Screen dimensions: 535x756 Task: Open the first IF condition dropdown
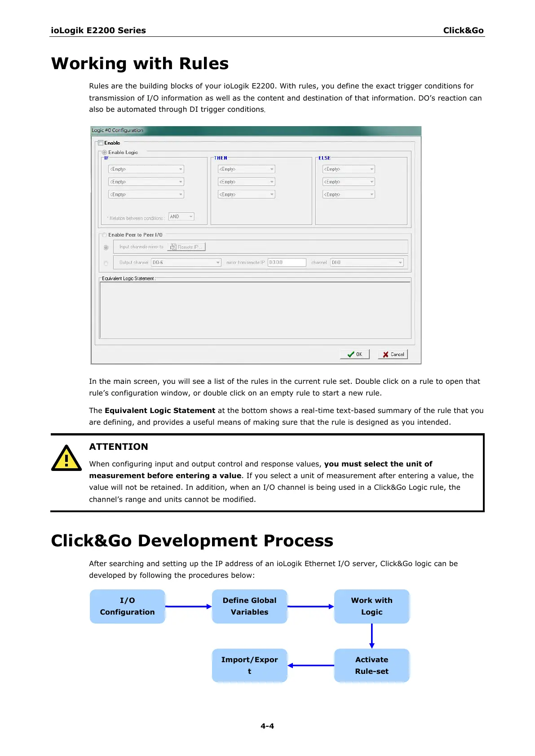click(x=146, y=169)
